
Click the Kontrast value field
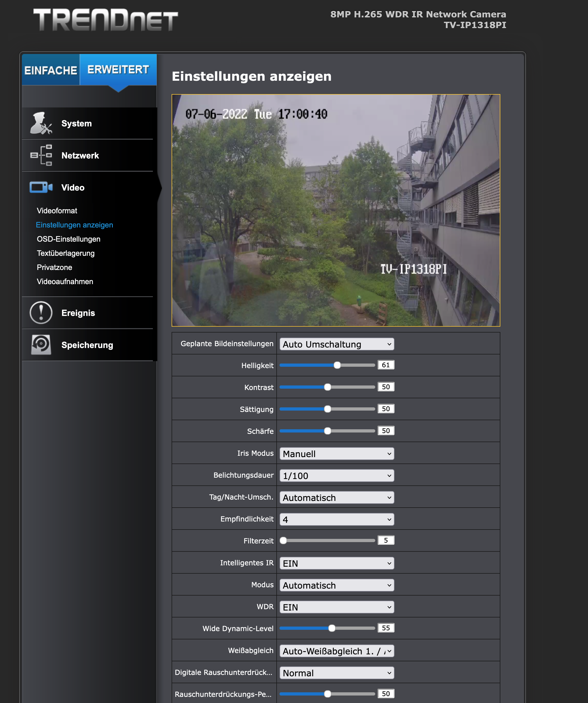[385, 387]
